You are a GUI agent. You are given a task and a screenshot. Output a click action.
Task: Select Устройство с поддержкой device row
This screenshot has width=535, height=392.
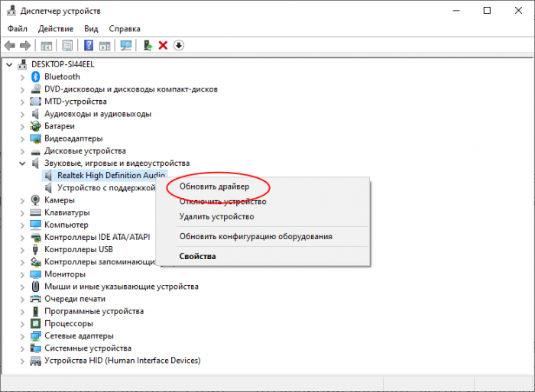[106, 188]
